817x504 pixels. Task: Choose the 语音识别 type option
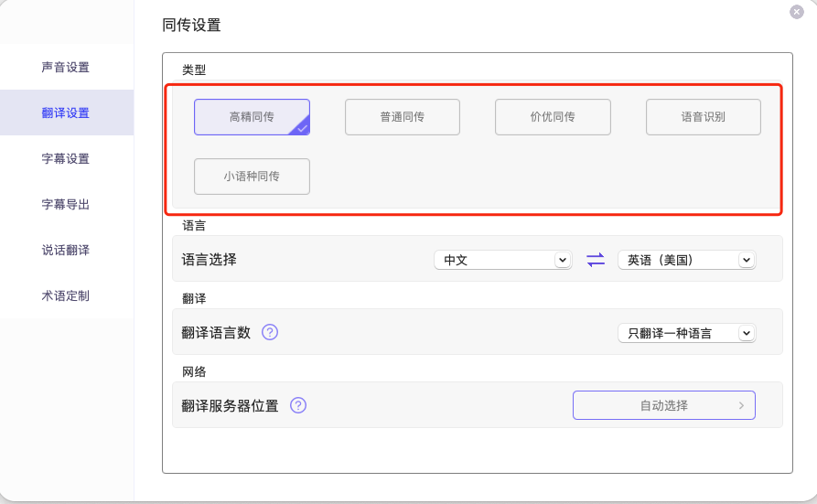pos(703,117)
